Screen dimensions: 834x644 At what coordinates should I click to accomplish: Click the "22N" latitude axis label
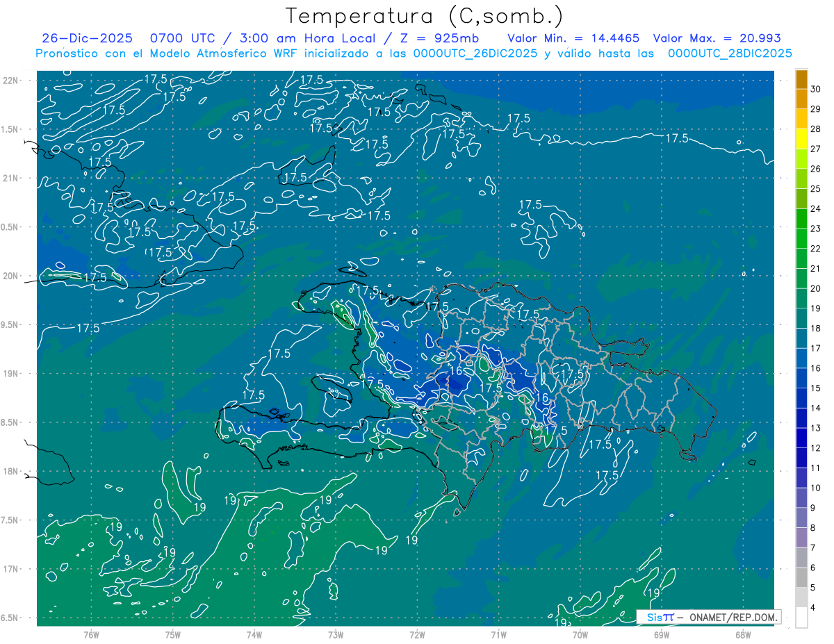[x=12, y=81]
